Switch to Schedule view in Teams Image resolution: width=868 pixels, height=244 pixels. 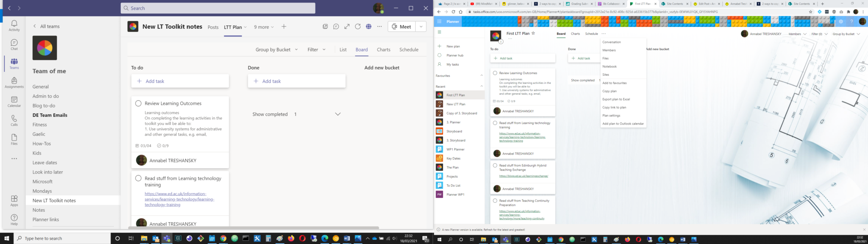[409, 50]
